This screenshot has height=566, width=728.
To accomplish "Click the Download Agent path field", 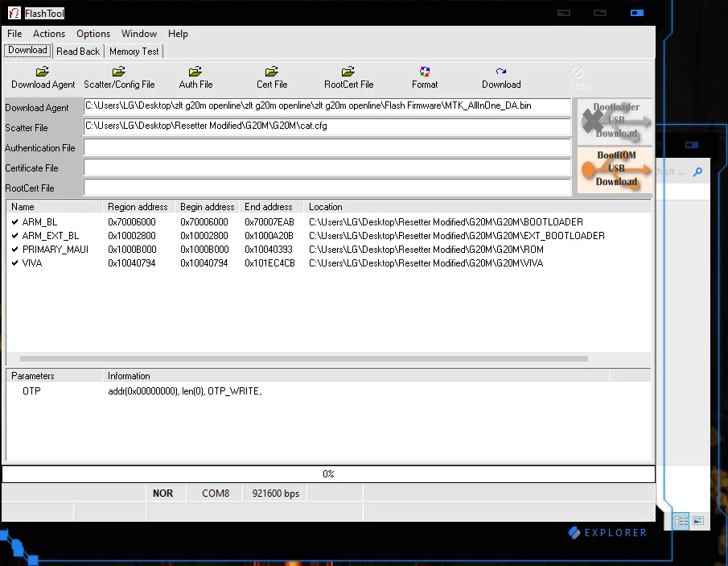I will [x=327, y=106].
